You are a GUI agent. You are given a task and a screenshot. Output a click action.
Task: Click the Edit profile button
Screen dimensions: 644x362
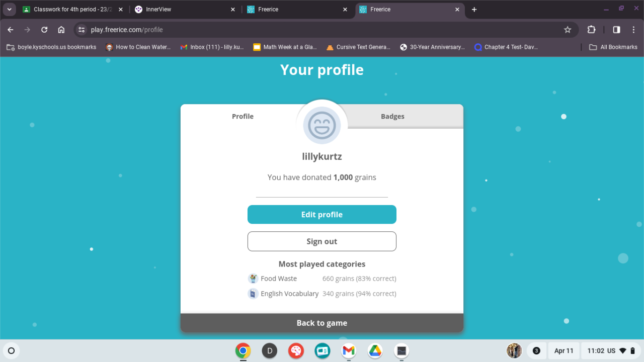click(322, 214)
